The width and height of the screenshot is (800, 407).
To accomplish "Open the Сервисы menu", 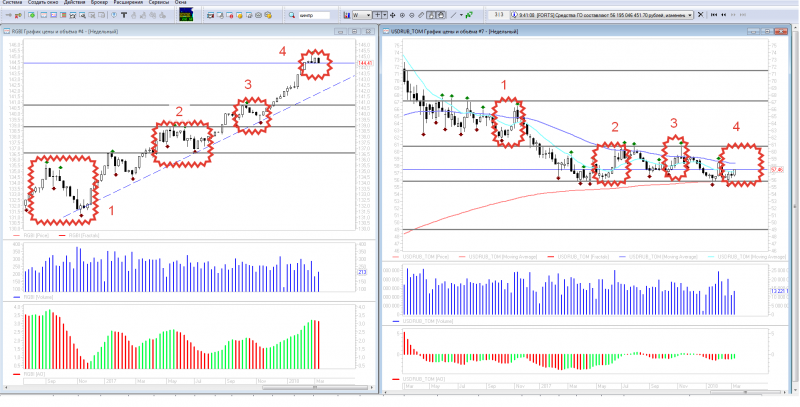I will click(x=158, y=3).
